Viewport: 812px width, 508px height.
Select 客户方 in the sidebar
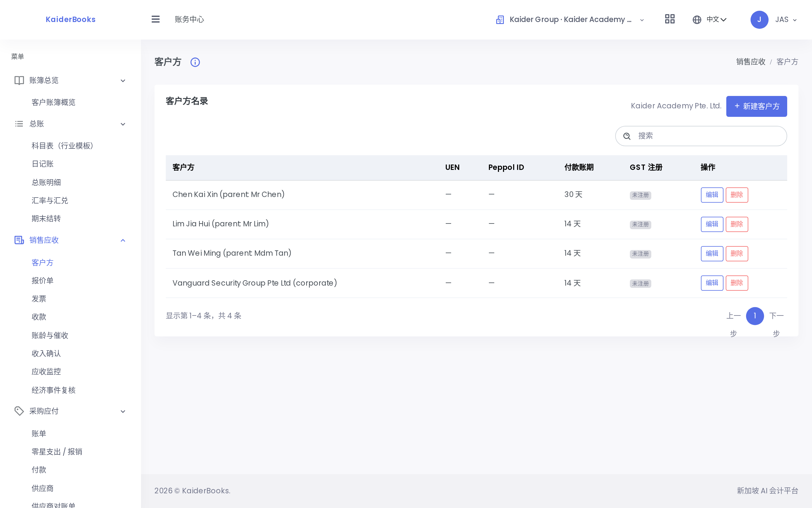[x=43, y=263]
